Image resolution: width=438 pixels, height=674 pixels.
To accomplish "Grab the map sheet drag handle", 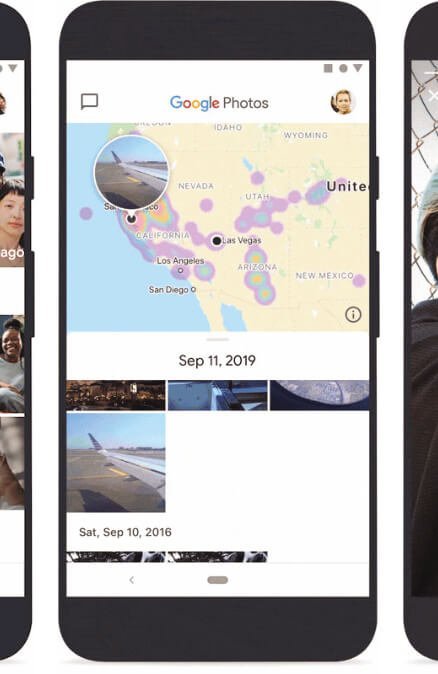I will (x=217, y=339).
